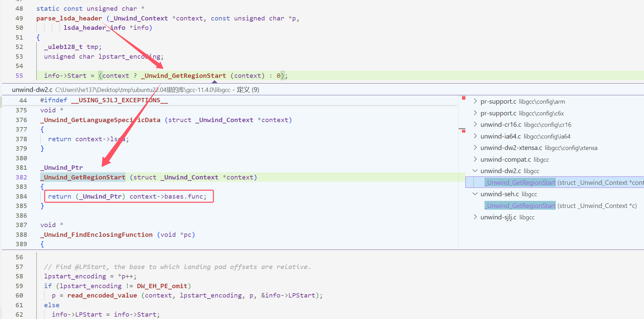644x319 pixels.
Task: Click parse_lsda_header function name on line 49
Action: coord(69,18)
